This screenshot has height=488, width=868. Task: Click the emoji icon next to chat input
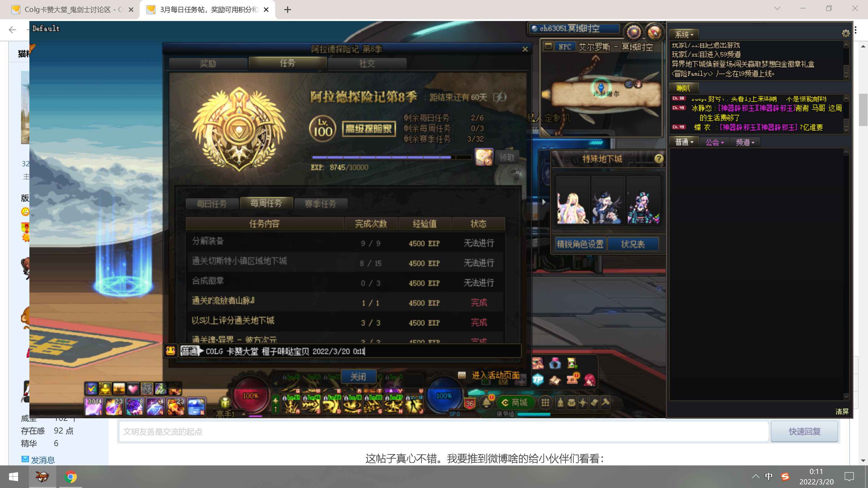click(170, 351)
